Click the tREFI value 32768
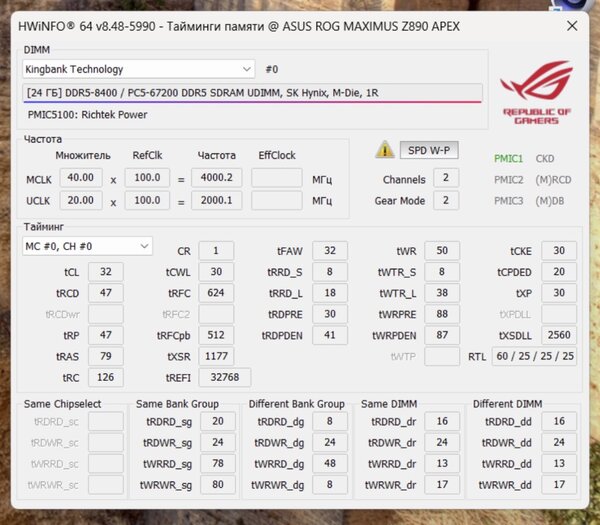 (225, 377)
